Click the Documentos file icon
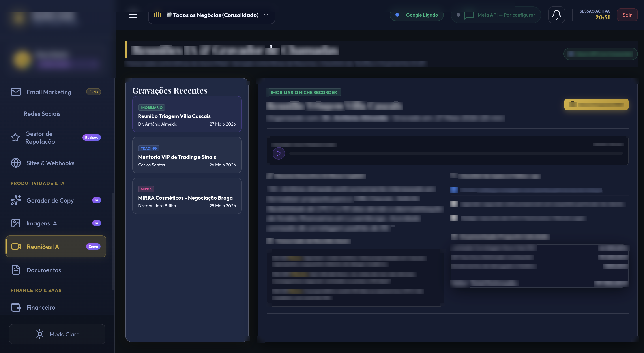The width and height of the screenshot is (644, 353). pos(16,270)
